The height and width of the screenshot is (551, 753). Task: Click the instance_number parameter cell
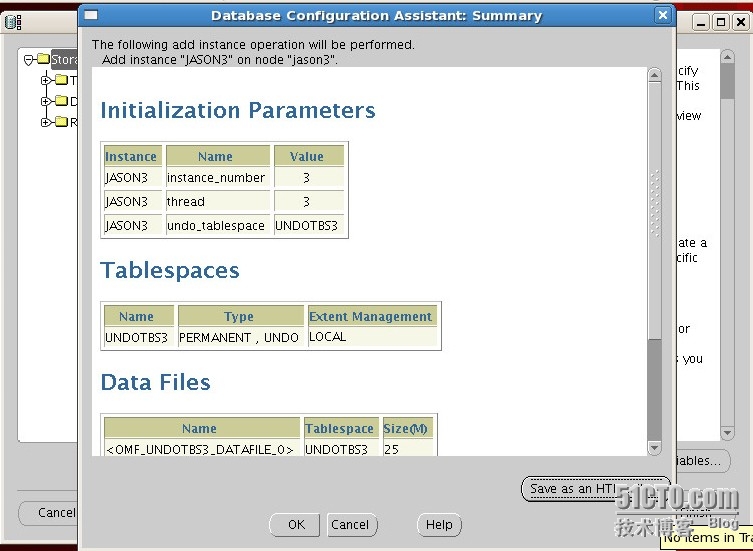216,178
